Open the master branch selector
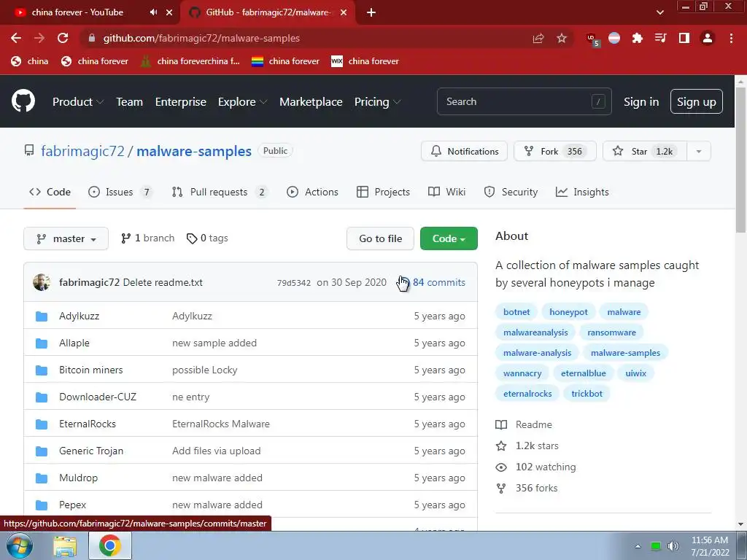 point(66,238)
